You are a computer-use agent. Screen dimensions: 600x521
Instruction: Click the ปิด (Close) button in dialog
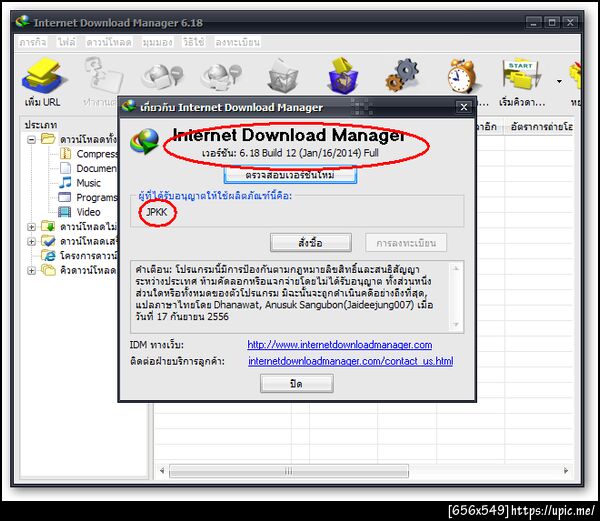297,383
